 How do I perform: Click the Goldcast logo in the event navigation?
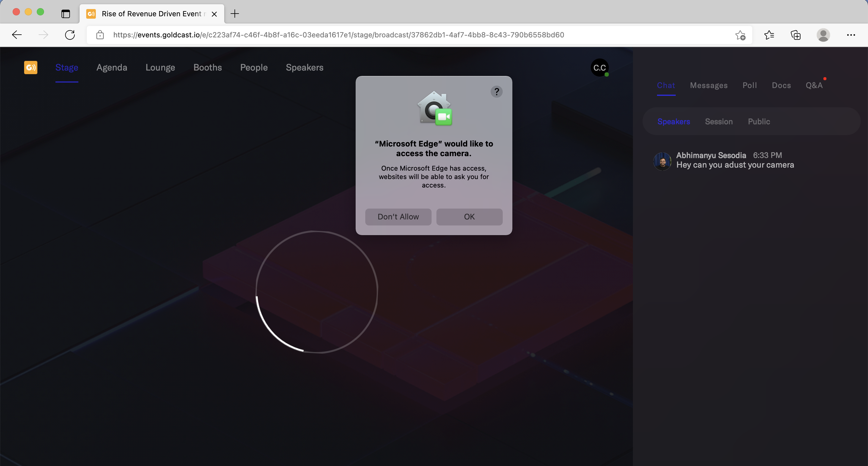click(31, 68)
